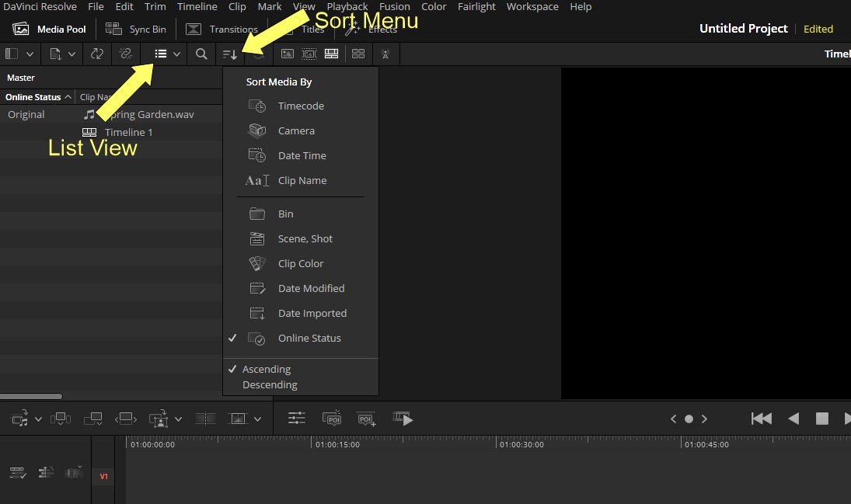Toggle the split-strip icon left of V1

[x=74, y=472]
